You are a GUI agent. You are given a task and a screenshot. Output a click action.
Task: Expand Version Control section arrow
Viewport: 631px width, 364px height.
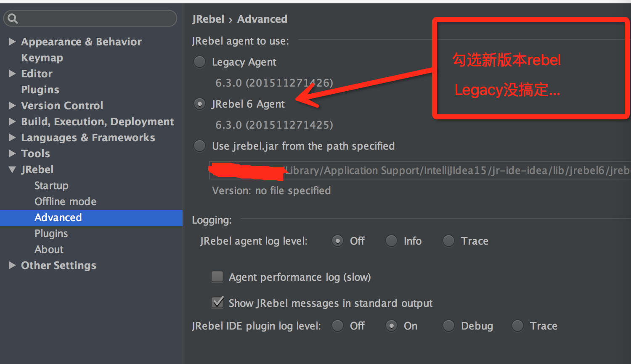(x=12, y=106)
